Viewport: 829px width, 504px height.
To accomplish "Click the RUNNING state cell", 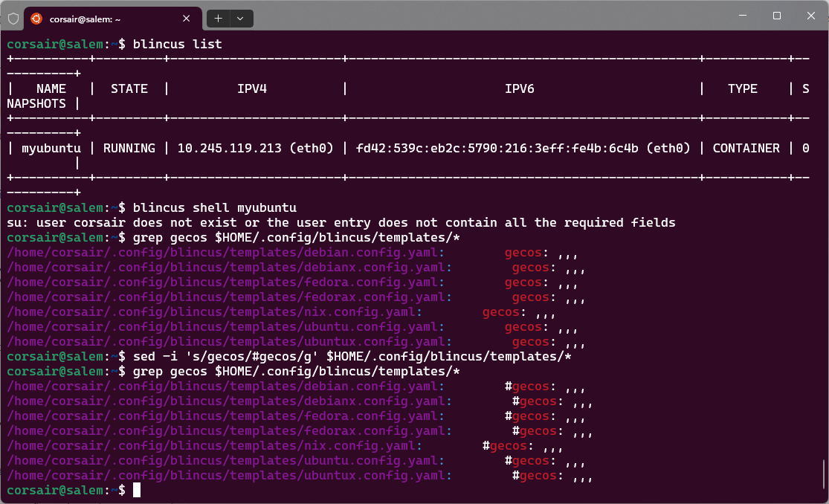I will 129,148.
